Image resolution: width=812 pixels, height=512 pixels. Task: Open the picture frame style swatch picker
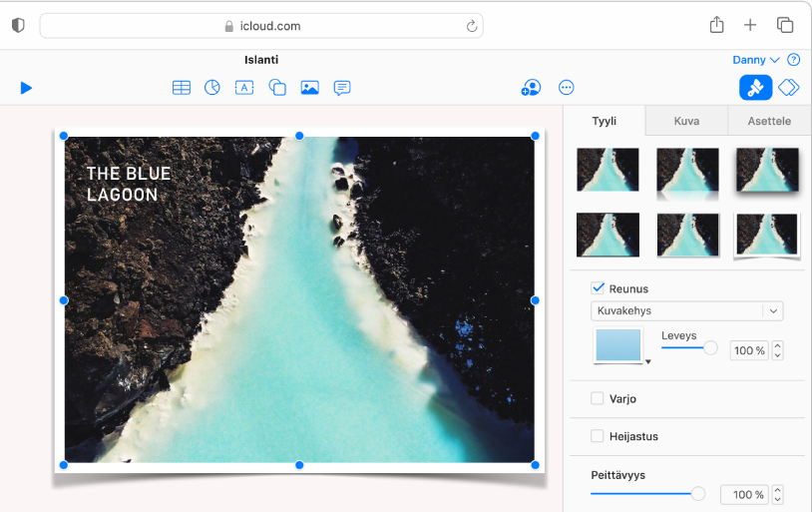620,347
